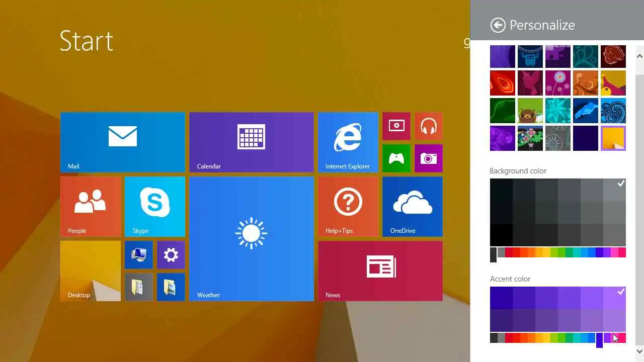Select the teal swirling vines background

[586, 56]
